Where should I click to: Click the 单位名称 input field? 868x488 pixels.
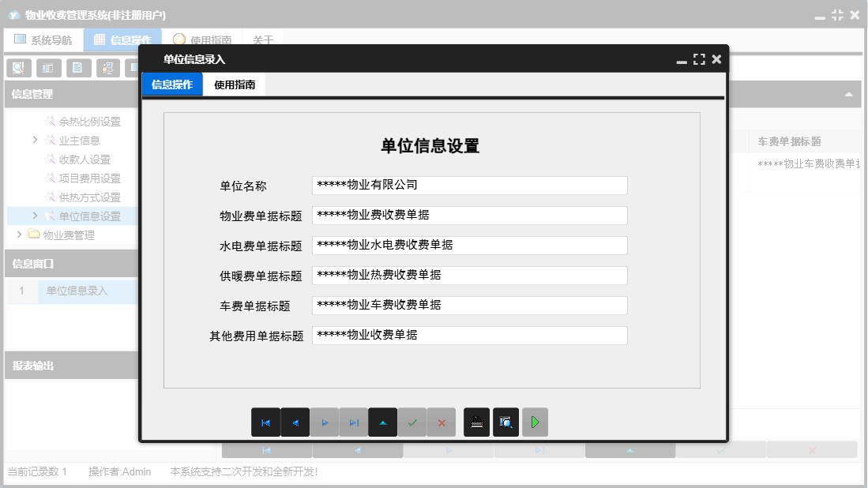(x=469, y=186)
